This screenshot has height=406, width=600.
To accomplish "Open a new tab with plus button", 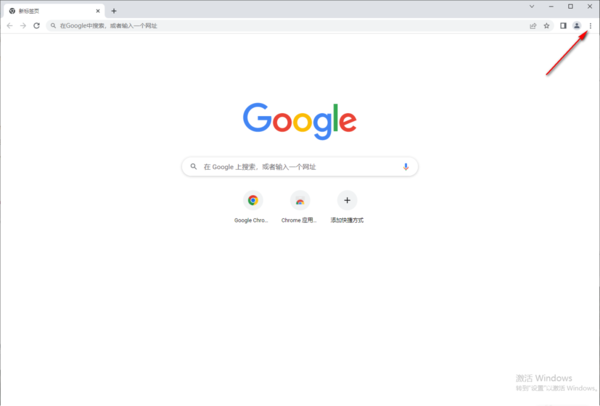I will click(114, 11).
